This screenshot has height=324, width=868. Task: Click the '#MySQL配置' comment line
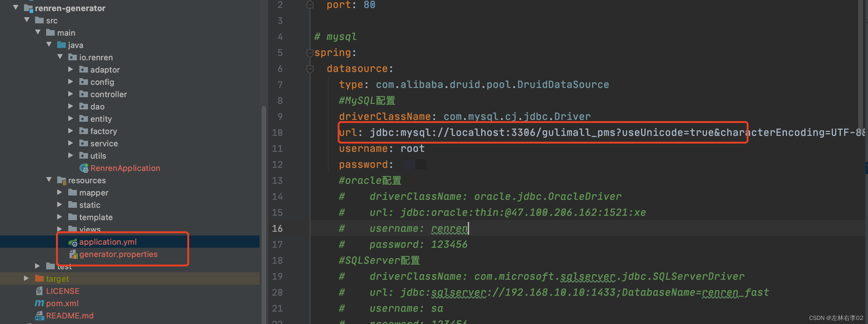pyautogui.click(x=367, y=100)
